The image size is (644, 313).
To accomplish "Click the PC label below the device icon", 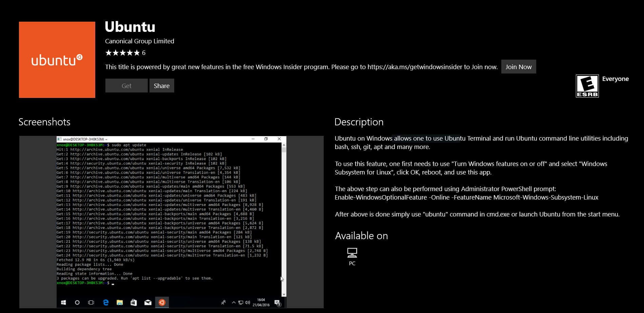I will [x=352, y=263].
